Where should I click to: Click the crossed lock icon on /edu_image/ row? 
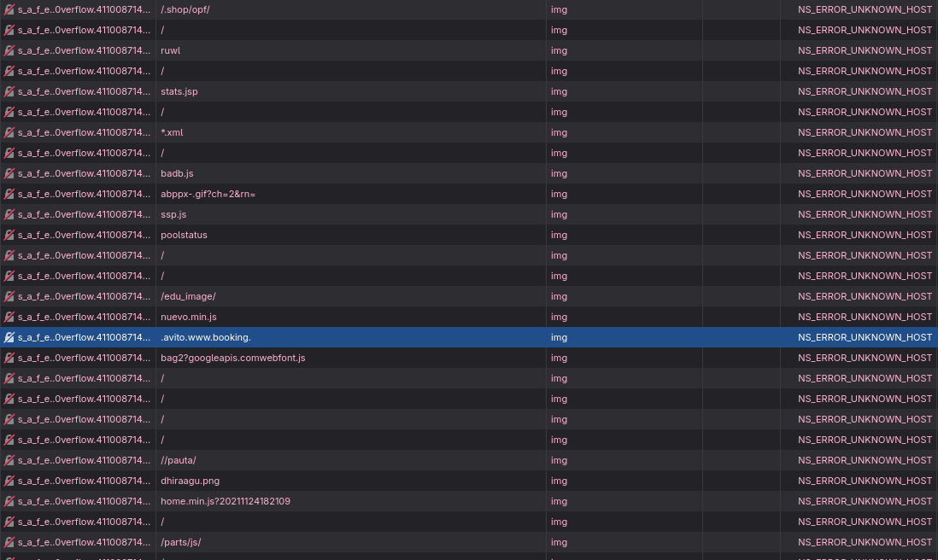[x=9, y=296]
